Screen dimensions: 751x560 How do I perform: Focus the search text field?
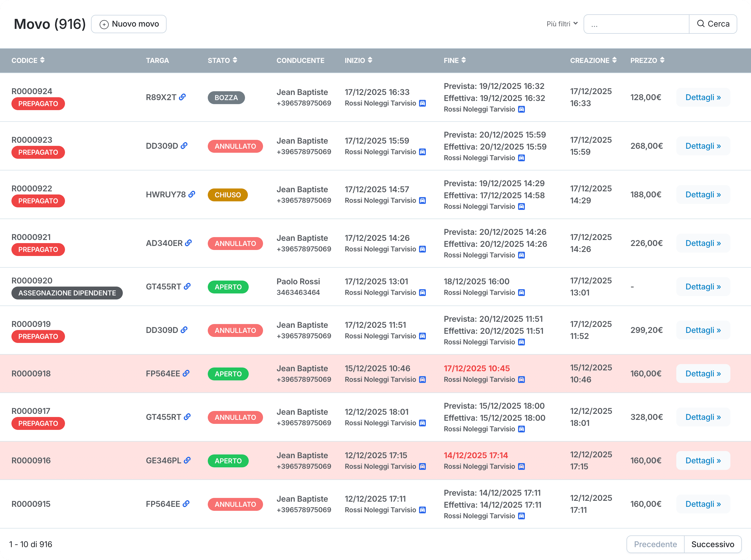point(636,24)
